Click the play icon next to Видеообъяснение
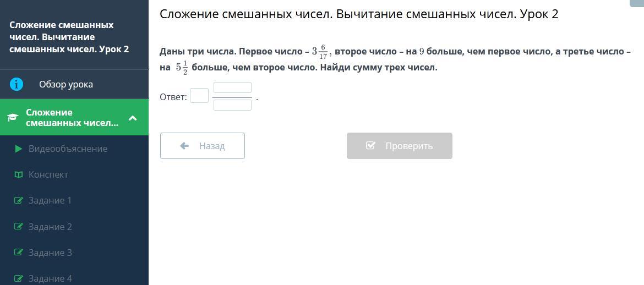This screenshot has height=285, width=644. (x=18, y=149)
